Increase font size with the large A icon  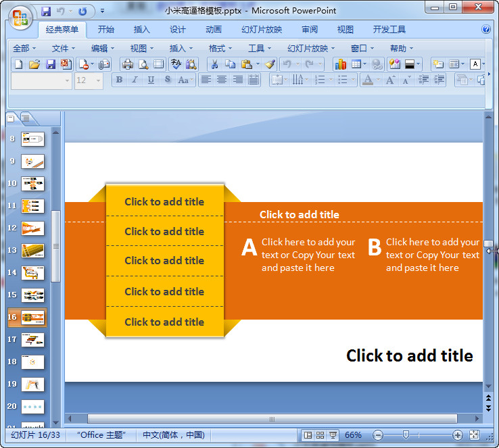click(x=391, y=80)
